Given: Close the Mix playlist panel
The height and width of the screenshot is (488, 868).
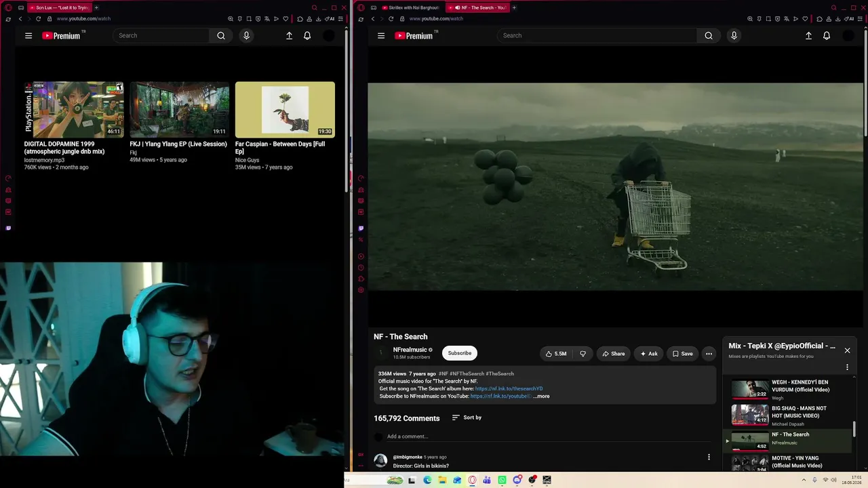Looking at the screenshot, I should tap(847, 350).
